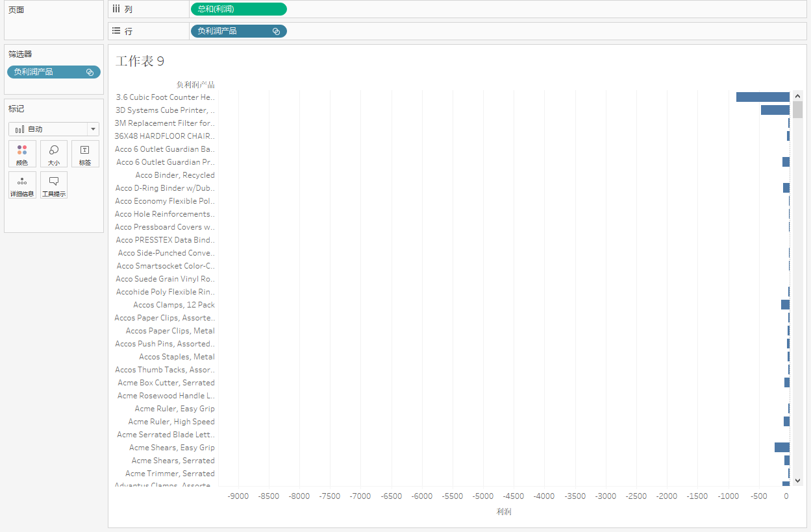This screenshot has height=532, width=811.
Task: Click the -9000 axis tick label
Action: tap(238, 496)
